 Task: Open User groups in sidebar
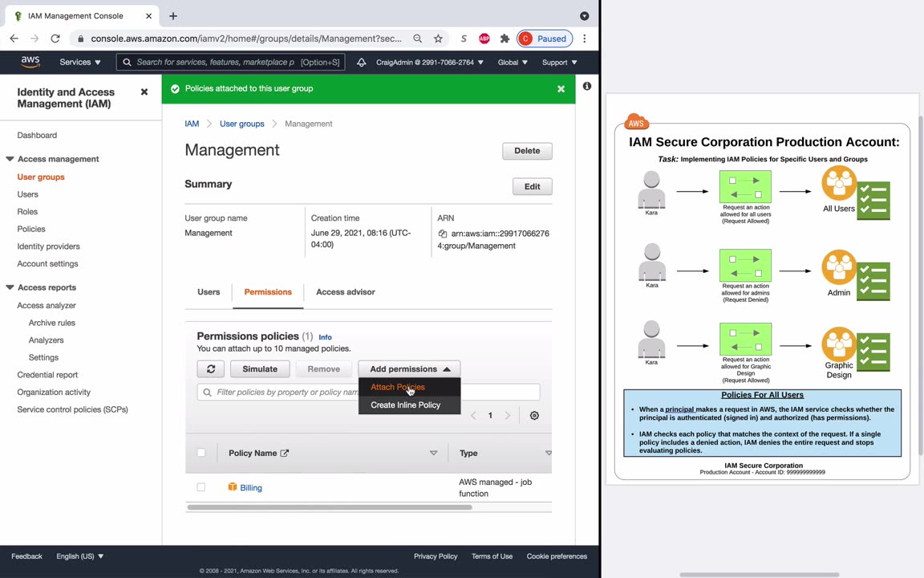[x=41, y=177]
